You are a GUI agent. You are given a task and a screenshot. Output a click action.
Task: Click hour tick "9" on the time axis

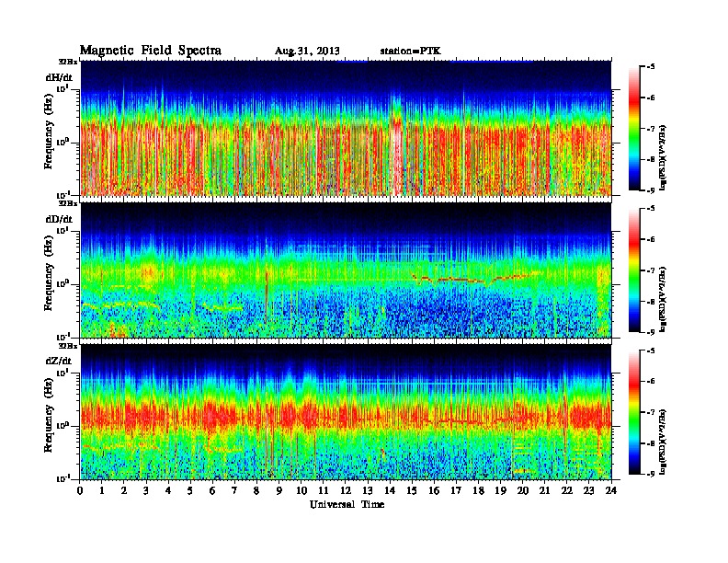click(279, 490)
